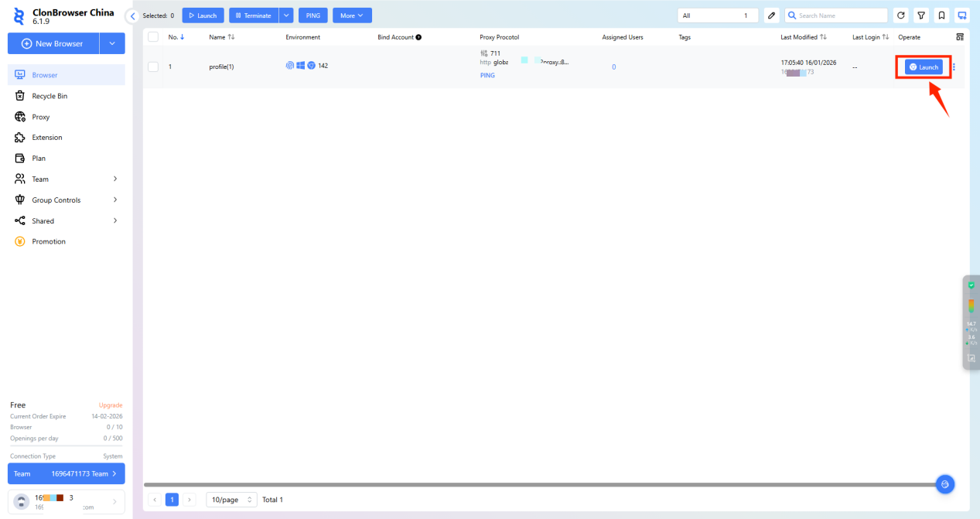
Task: Tick the select-all checkbox in header
Action: [x=153, y=37]
